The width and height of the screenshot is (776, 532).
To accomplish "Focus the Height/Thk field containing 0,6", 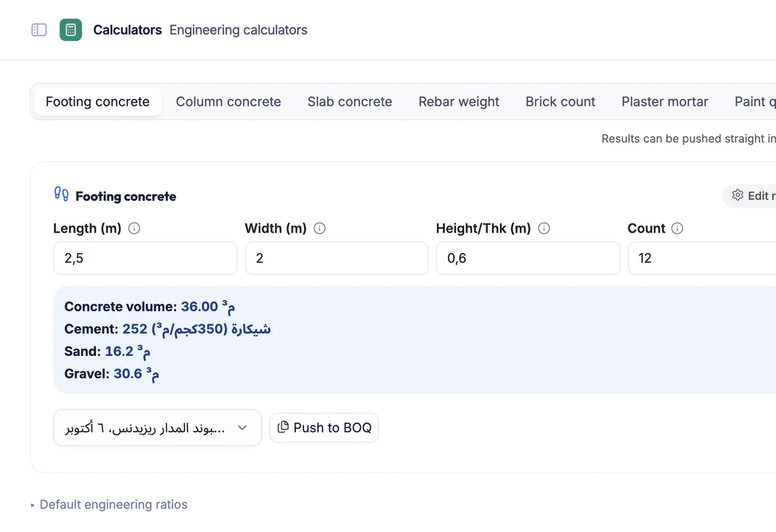I will pos(528,258).
